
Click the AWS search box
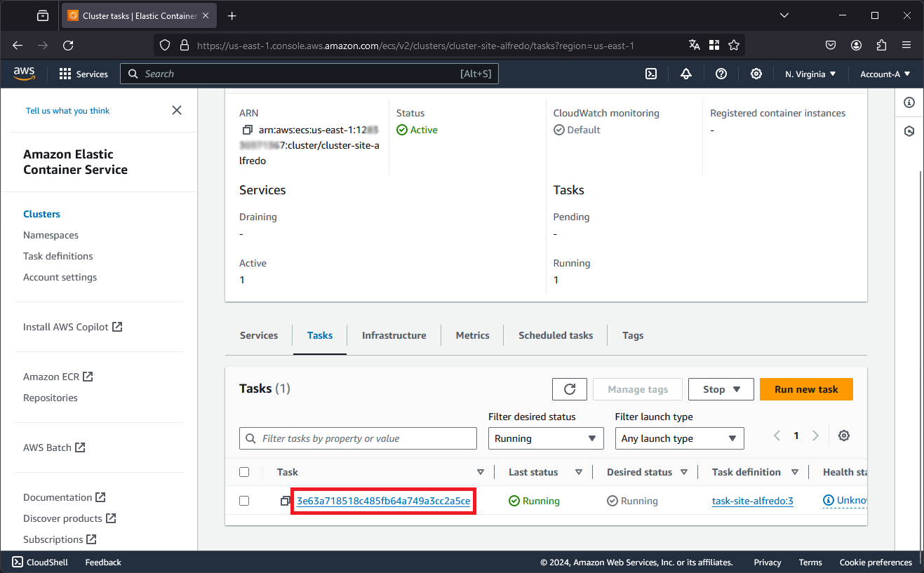(x=309, y=74)
